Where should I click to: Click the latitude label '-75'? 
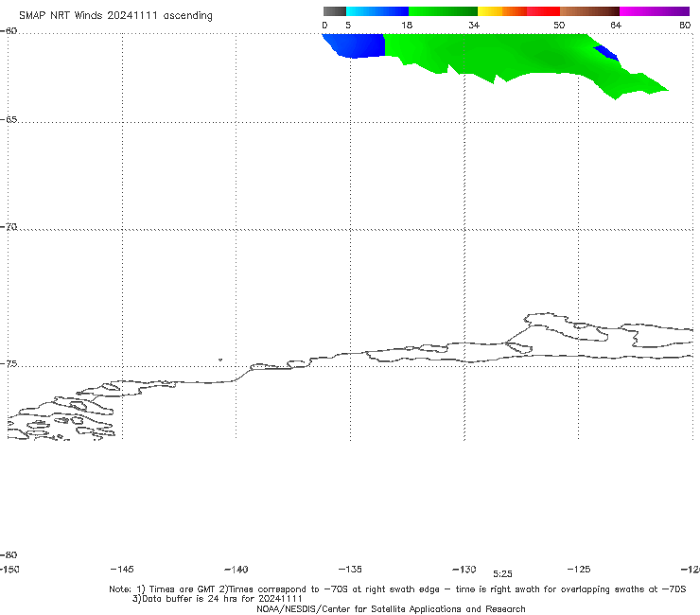(9, 364)
